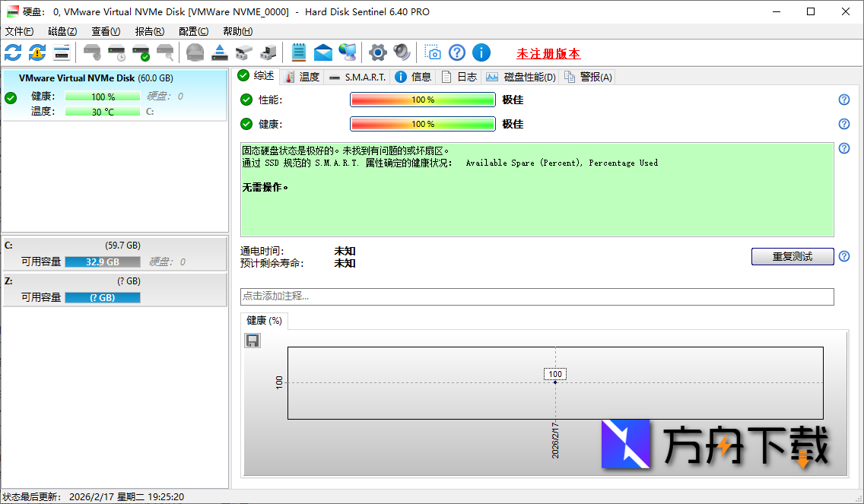Screen dimensions: 864x504
Task: Click the help icon beside the performance bar
Action: point(843,100)
